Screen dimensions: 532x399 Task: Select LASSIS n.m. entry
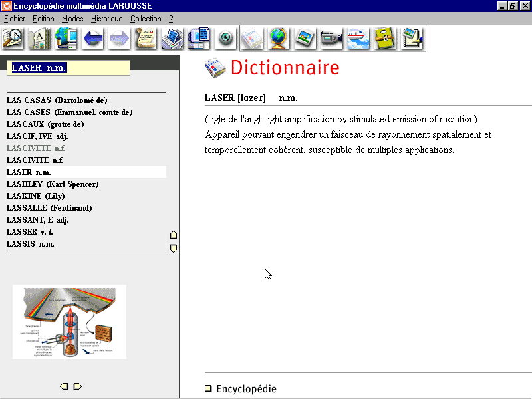pos(30,243)
